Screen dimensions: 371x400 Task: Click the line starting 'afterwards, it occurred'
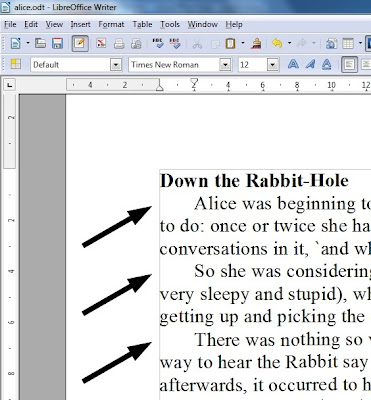click(265, 385)
